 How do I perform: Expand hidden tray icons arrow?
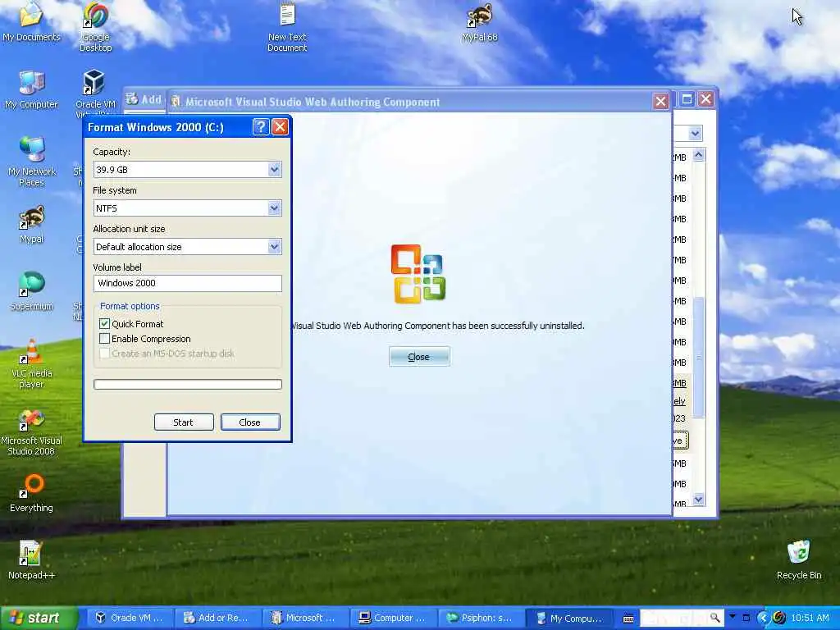(763, 618)
